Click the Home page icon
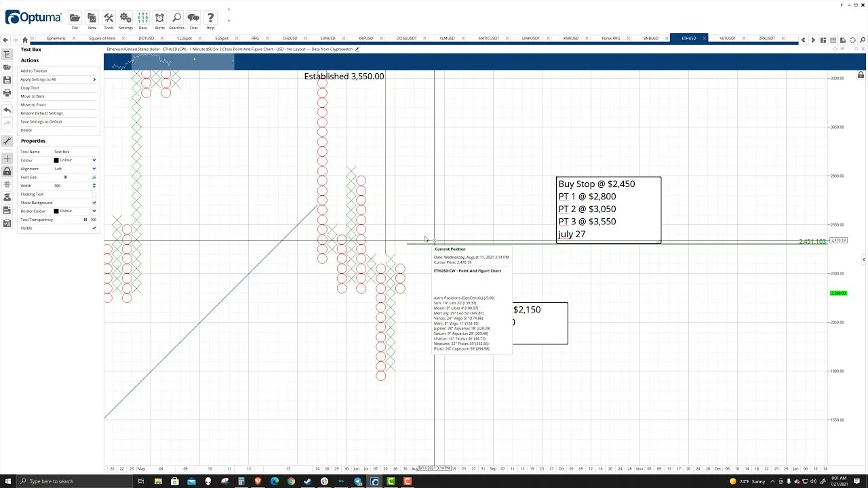868x488 pixels. pyautogui.click(x=25, y=40)
